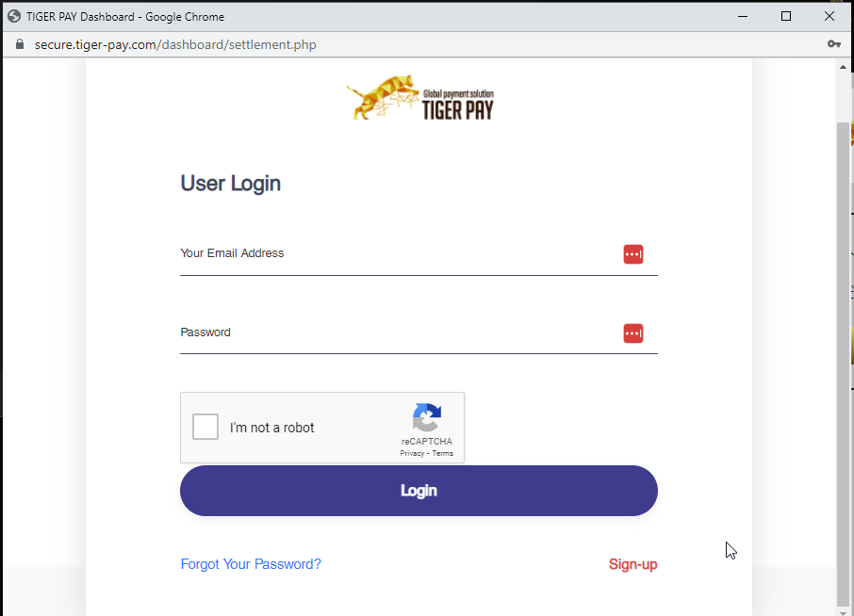
Task: Click the scrollbar down arrow
Action: pos(843,613)
